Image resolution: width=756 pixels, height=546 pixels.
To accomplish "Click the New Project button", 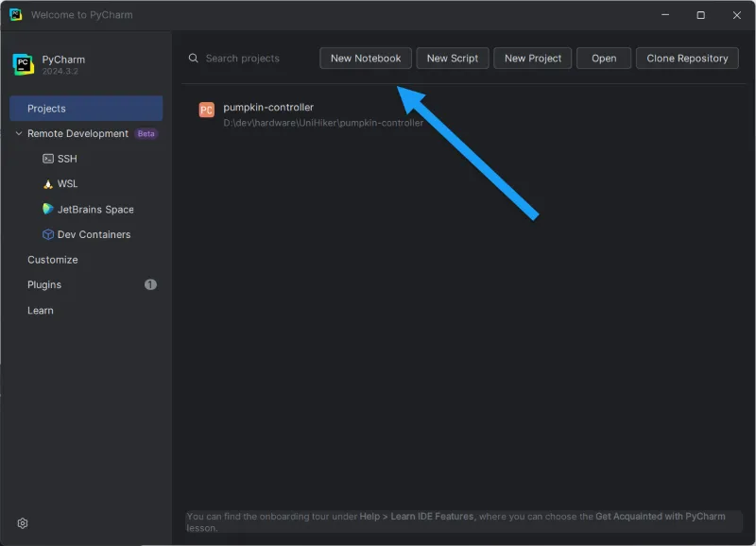I will [533, 59].
